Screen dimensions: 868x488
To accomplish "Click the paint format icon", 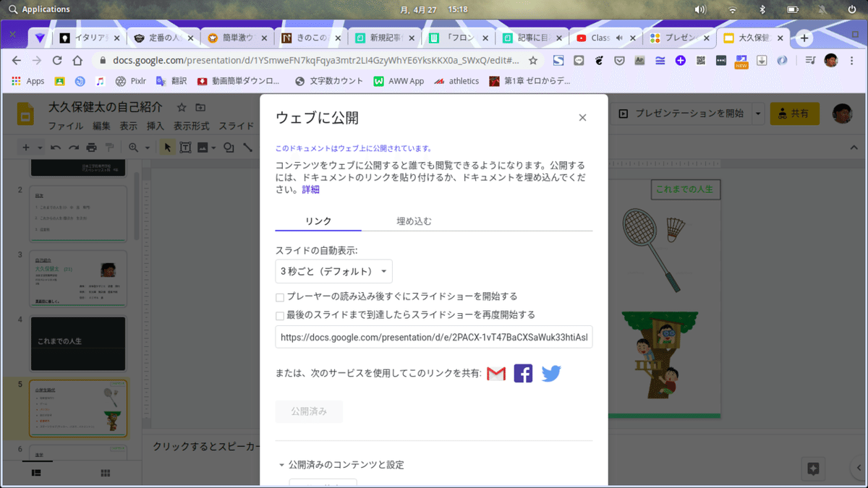I will coord(110,147).
